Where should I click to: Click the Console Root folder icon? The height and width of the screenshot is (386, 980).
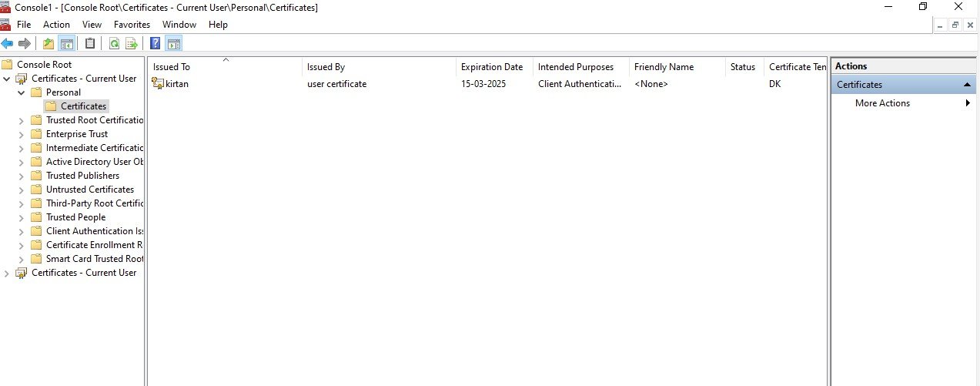tap(8, 64)
